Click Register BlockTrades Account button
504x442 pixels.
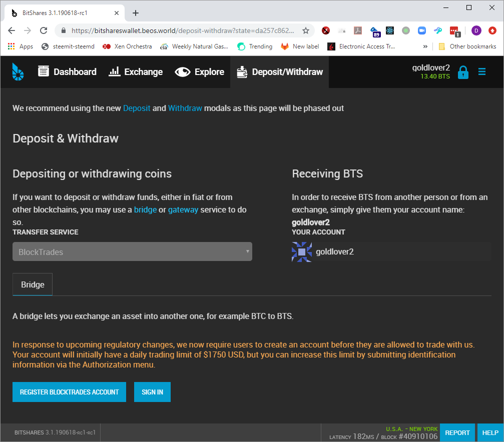coord(69,392)
